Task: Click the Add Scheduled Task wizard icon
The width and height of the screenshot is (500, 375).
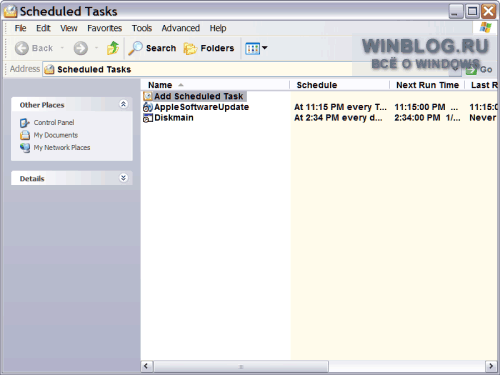Action: coord(148,96)
